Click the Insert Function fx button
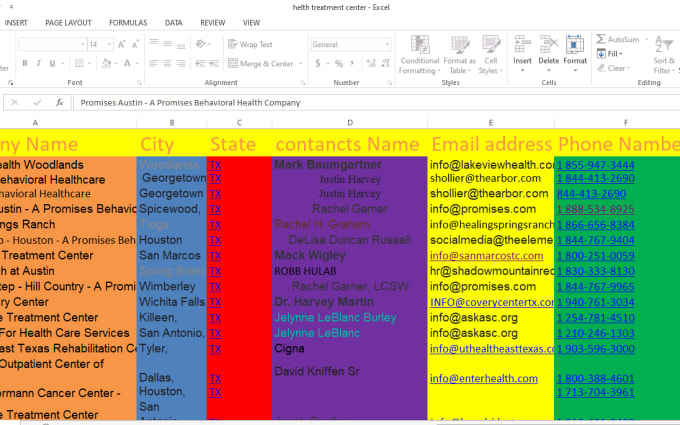The image size is (680, 425). click(x=59, y=103)
